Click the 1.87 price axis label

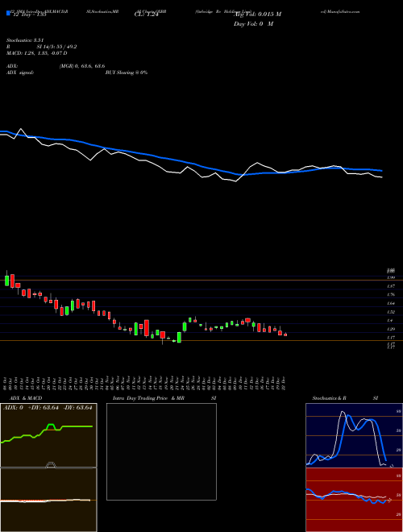click(391, 286)
